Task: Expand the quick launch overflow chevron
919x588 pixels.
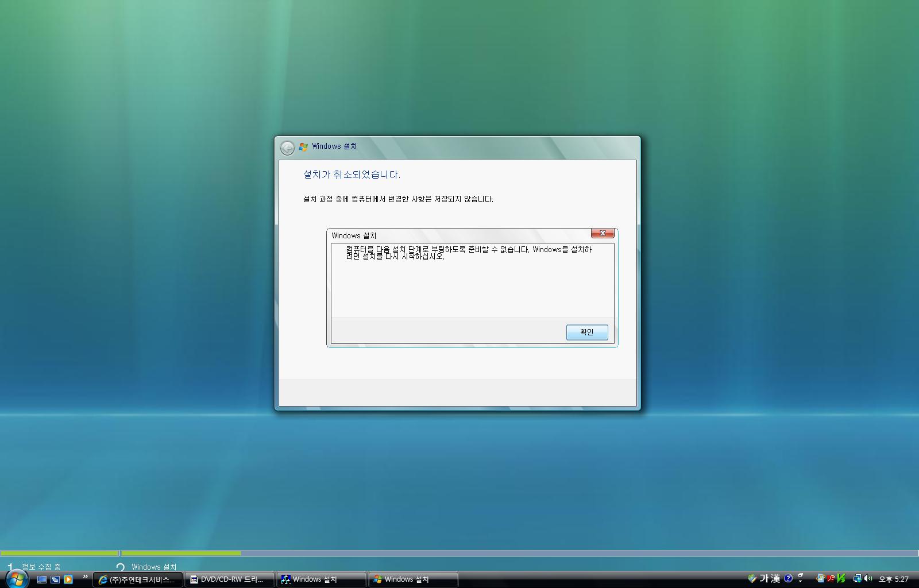Action: coord(86,577)
